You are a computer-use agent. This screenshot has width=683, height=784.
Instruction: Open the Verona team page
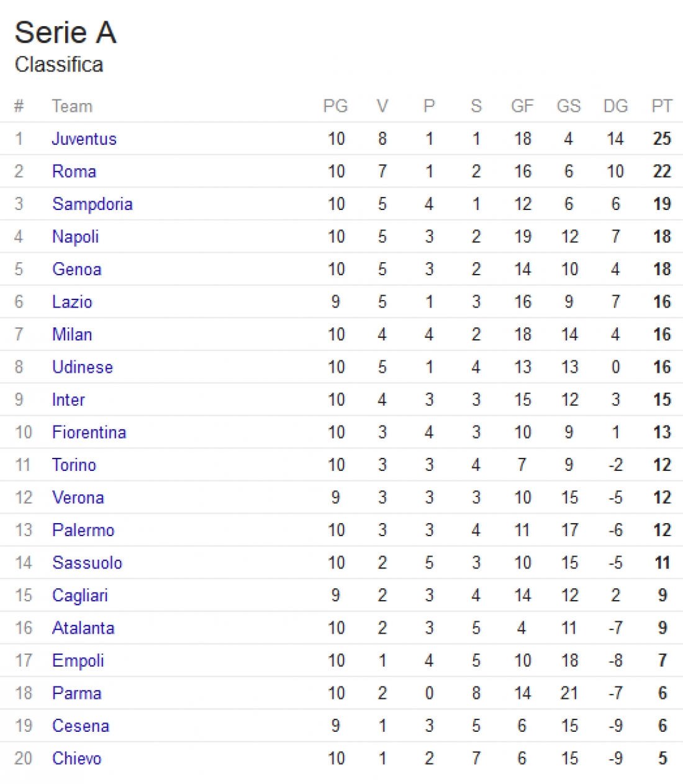click(78, 498)
